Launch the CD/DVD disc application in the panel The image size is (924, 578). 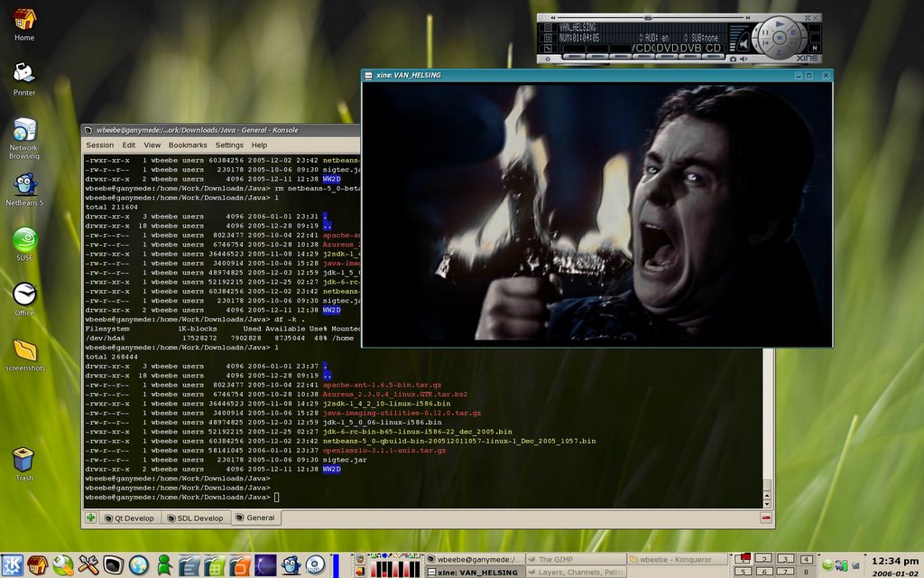click(x=315, y=565)
